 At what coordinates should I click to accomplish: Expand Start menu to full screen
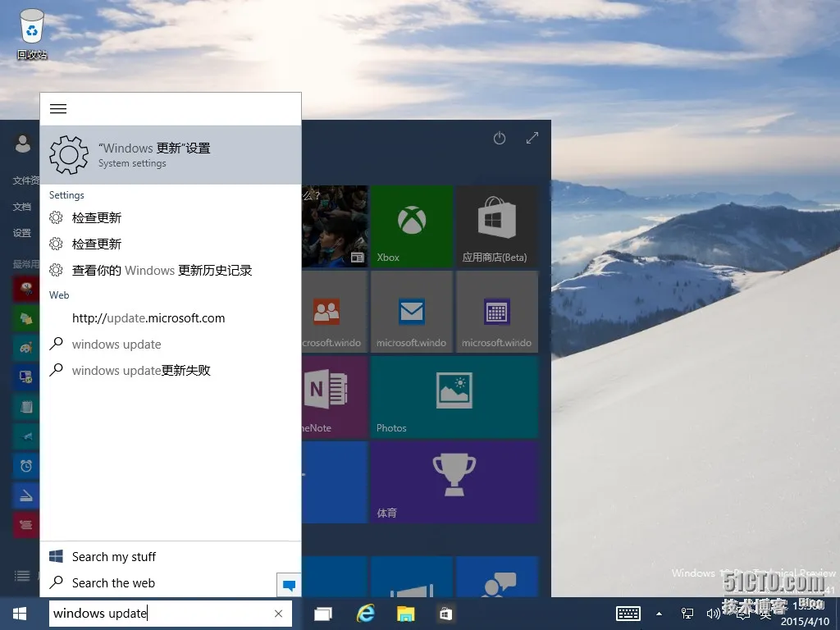point(532,138)
